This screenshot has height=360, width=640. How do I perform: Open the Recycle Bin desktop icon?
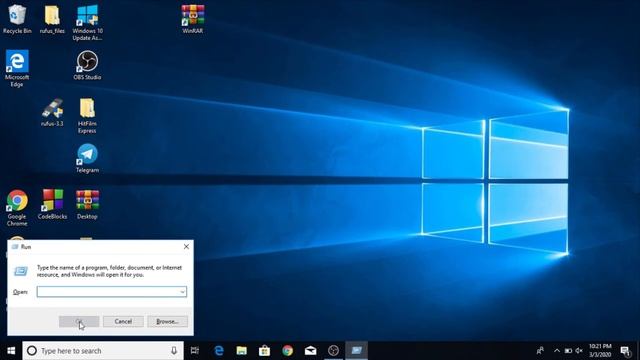(x=17, y=19)
